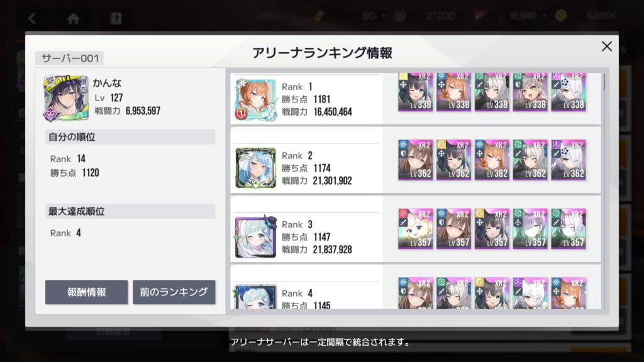Viewport: 644px width, 362px height.
Task: Select the yellow Lv357 unit of Rank 3
Action: pyautogui.click(x=415, y=229)
